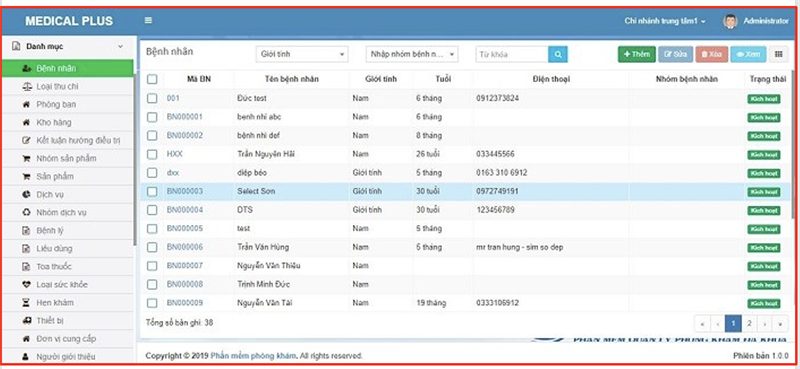Image resolution: width=800 pixels, height=369 pixels.
Task: Click the person icon beside Người giới thiệu
Action: coord(27,357)
